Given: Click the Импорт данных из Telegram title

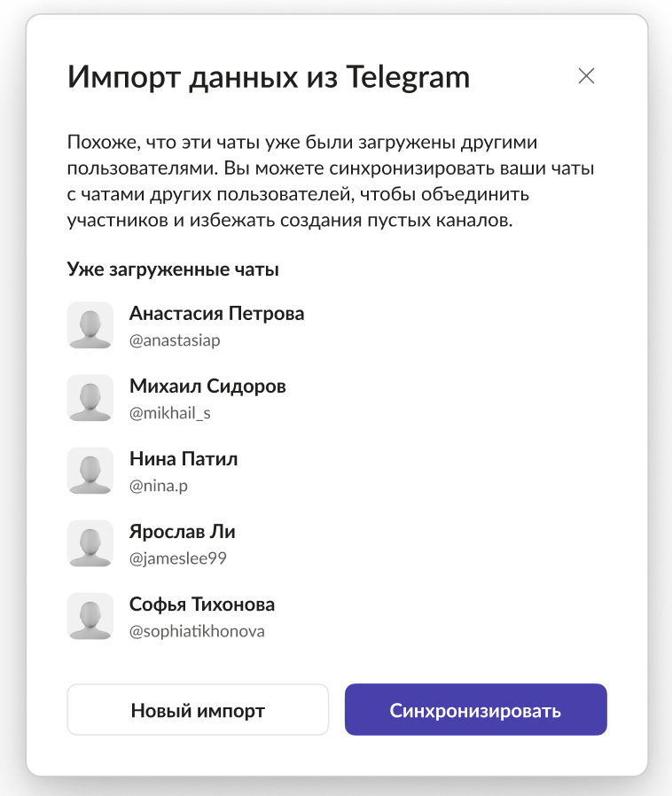Looking at the screenshot, I should point(268,77).
